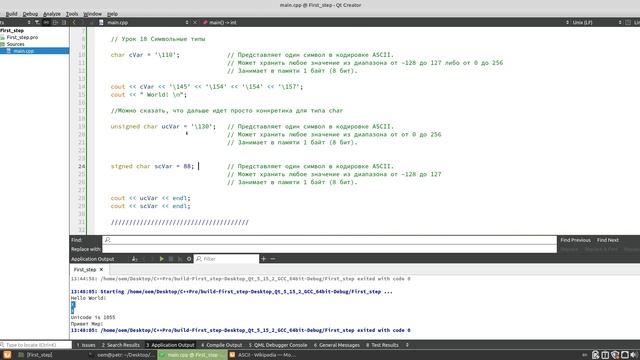Switch to oem@petr terminal taskbar window
This screenshot has width=640, height=360.
(x=121, y=355)
